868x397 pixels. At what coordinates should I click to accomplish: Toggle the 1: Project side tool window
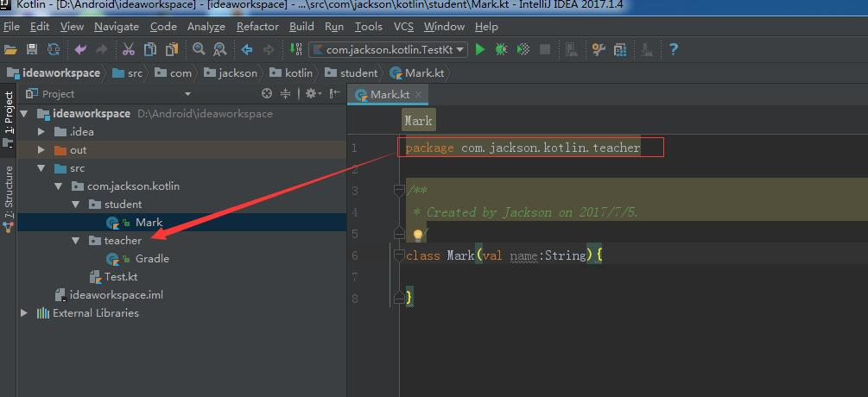point(9,119)
